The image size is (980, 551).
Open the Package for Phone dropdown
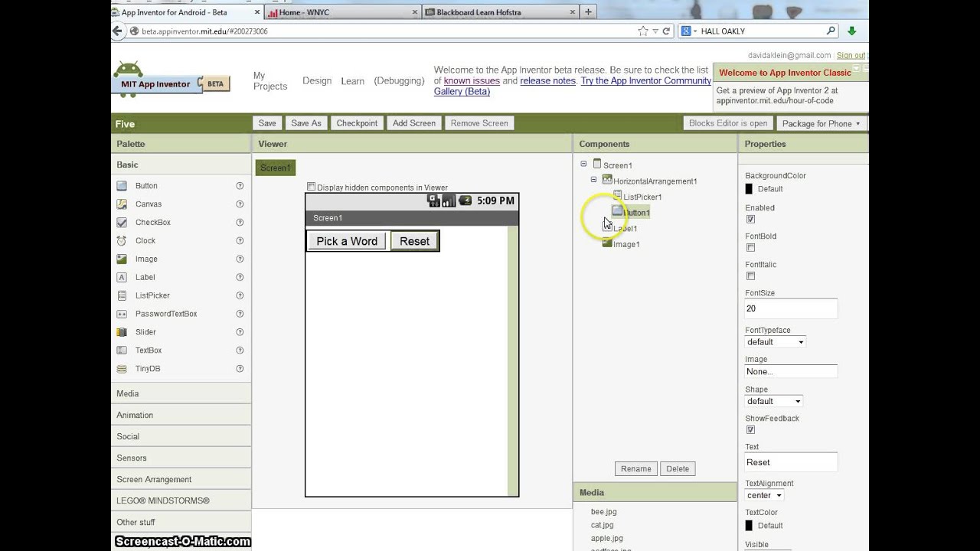click(x=821, y=123)
